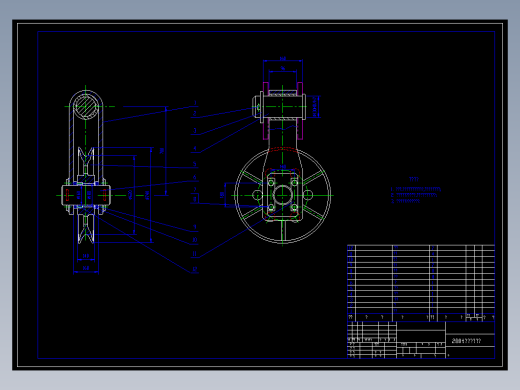Select part callout number 10
The width and height of the screenshot is (520, 390).
pyautogui.click(x=195, y=240)
